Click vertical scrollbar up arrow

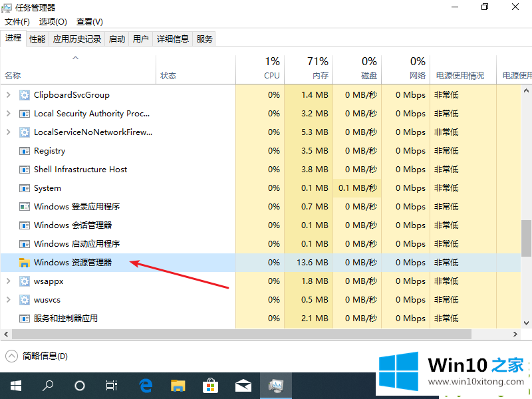(x=526, y=90)
